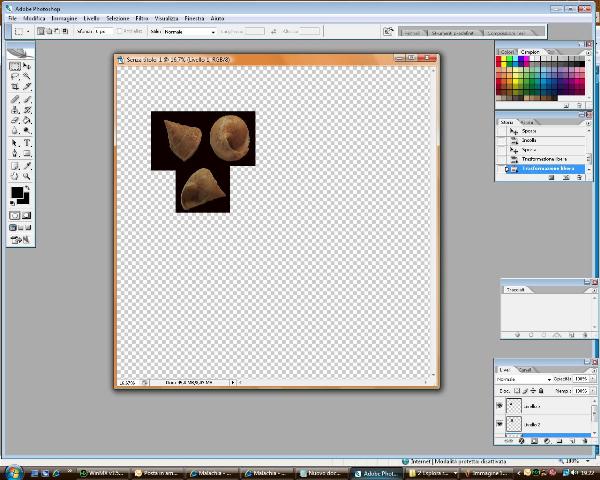Choose the Lasso tool
Screen dimensions: 600x480
click(x=15, y=77)
